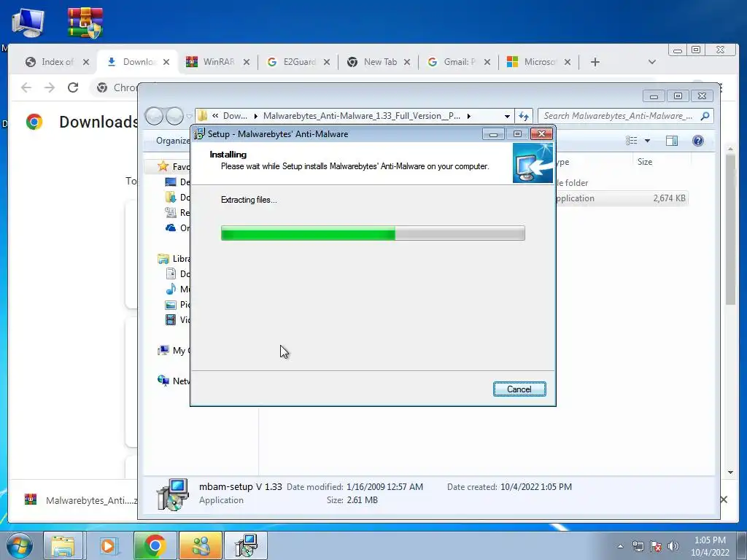The width and height of the screenshot is (747, 560).
Task: Open Explorer address bar history dropdown
Action: pyautogui.click(x=507, y=116)
